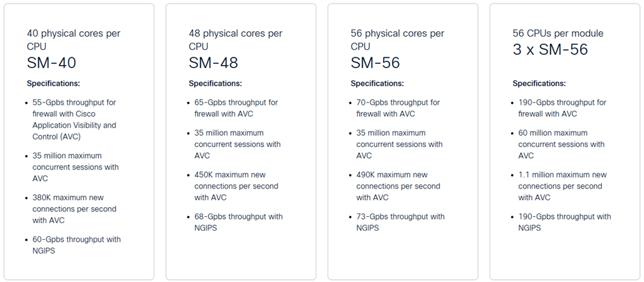Select the 70-Gpbs firewall throughput bullet

(398, 108)
